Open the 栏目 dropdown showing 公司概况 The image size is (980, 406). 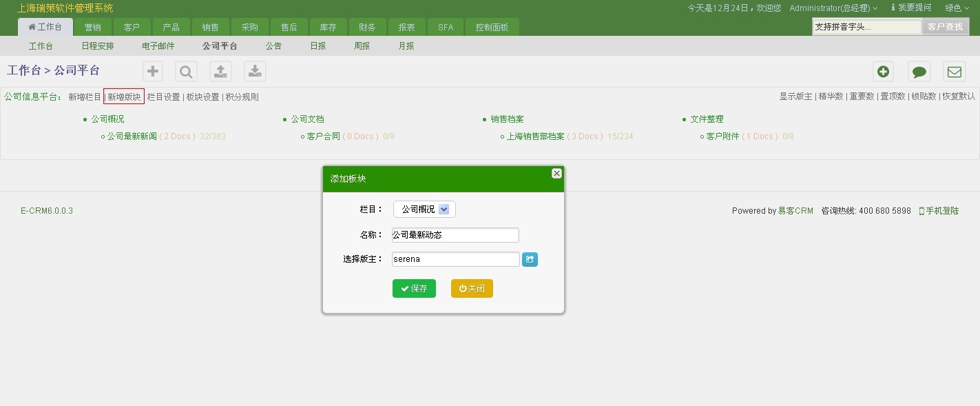(x=424, y=209)
